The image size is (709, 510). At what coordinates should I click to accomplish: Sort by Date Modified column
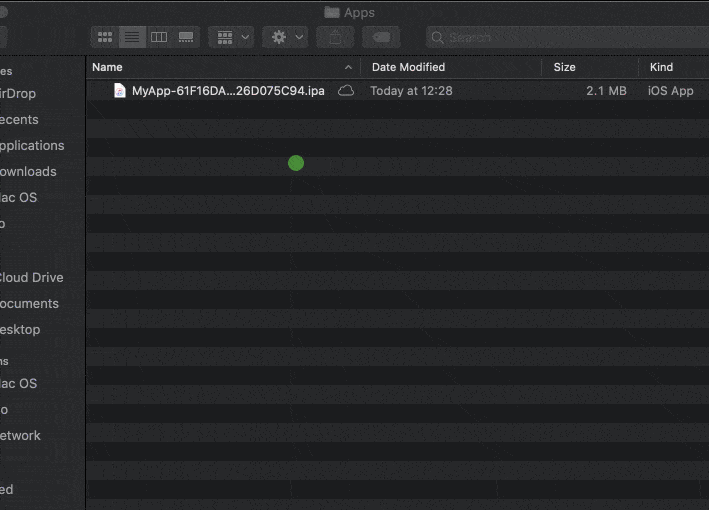click(x=408, y=67)
